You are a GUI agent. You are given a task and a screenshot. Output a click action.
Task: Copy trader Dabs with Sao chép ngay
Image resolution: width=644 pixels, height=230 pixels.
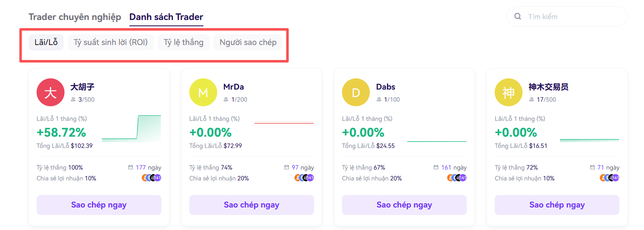(x=404, y=205)
